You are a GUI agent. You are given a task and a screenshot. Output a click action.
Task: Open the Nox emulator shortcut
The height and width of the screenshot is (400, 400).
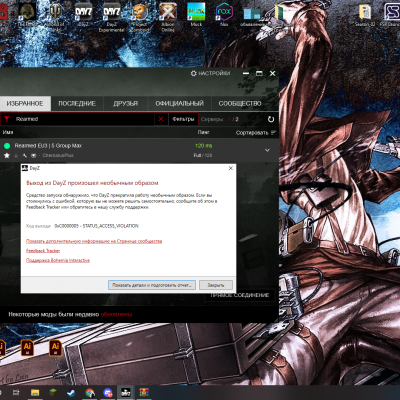point(224,15)
